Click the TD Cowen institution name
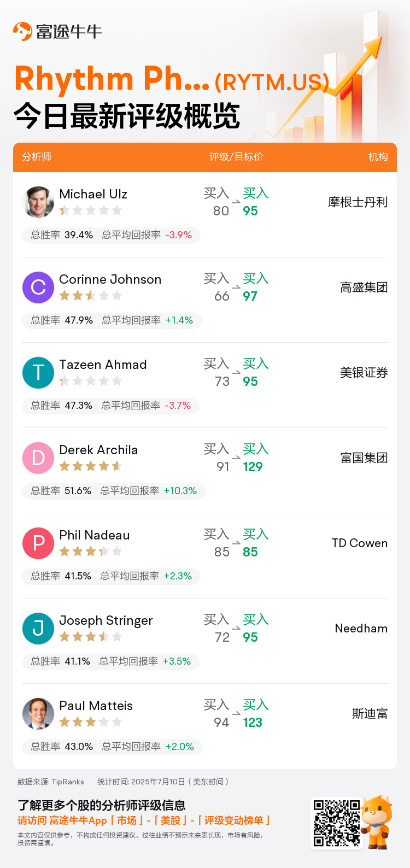 [x=360, y=543]
